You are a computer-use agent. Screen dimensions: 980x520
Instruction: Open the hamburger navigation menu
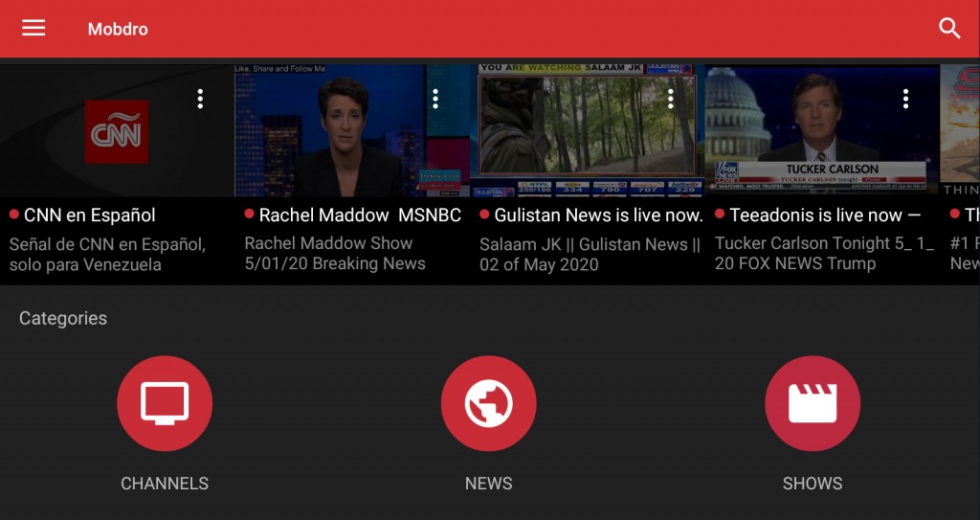(33, 28)
